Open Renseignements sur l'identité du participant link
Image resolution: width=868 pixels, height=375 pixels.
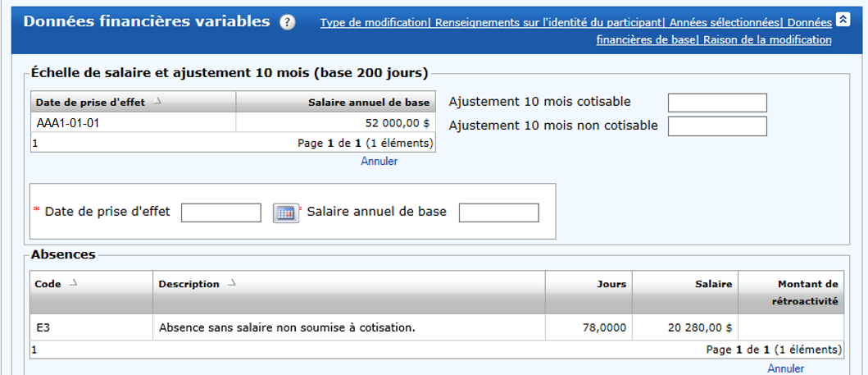tap(548, 23)
